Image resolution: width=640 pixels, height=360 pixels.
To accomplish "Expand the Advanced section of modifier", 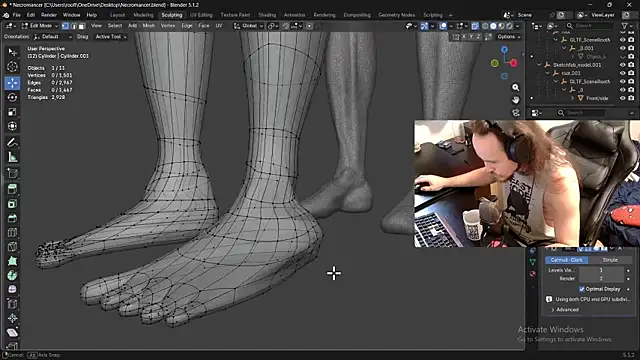I will pos(565,310).
